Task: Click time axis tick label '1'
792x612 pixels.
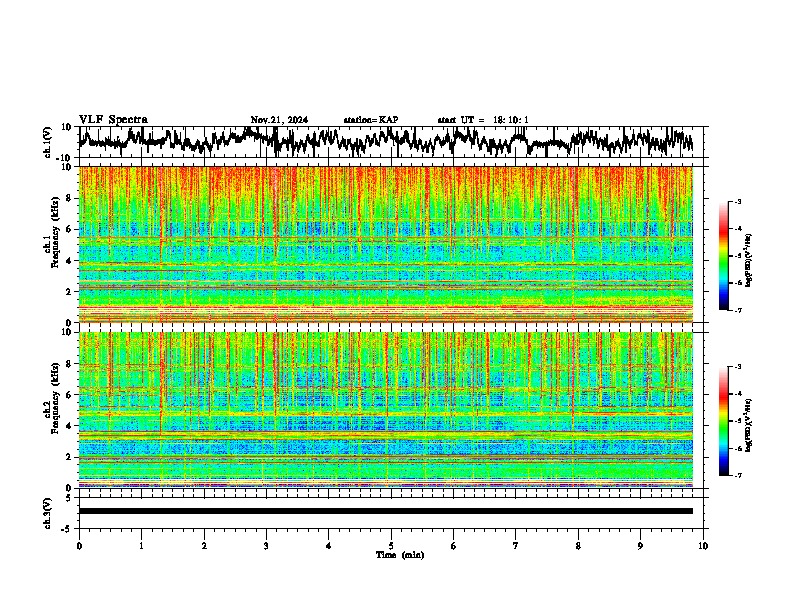Action: (141, 546)
